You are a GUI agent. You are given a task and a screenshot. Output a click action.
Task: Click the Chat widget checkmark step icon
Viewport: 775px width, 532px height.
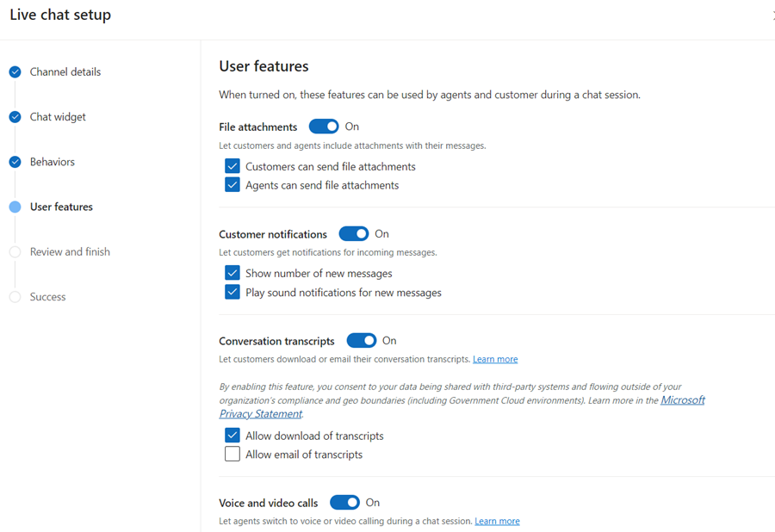(x=15, y=117)
